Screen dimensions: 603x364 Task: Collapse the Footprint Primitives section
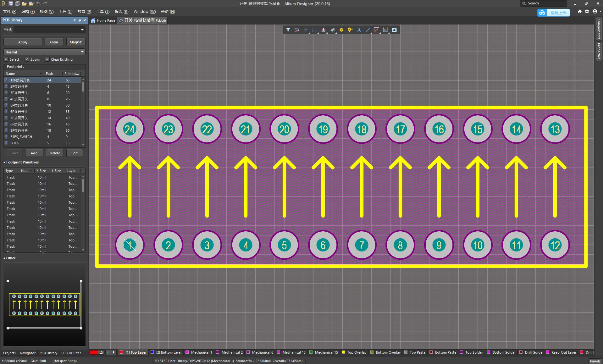tap(4, 162)
